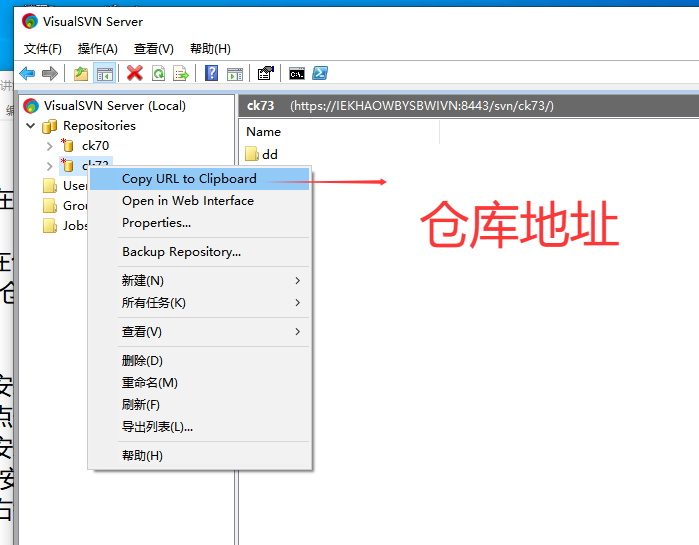Click the Up one level folder icon
699x545 pixels.
(81, 74)
